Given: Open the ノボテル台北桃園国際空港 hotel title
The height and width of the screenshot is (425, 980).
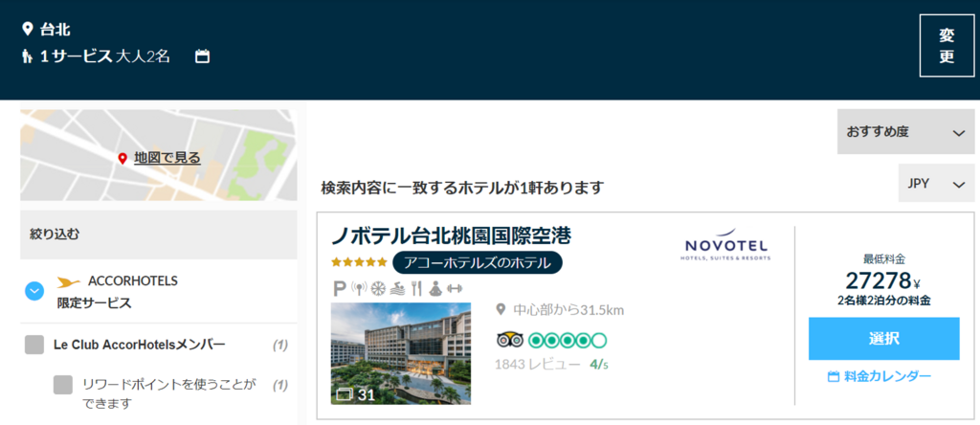Looking at the screenshot, I should click(452, 235).
